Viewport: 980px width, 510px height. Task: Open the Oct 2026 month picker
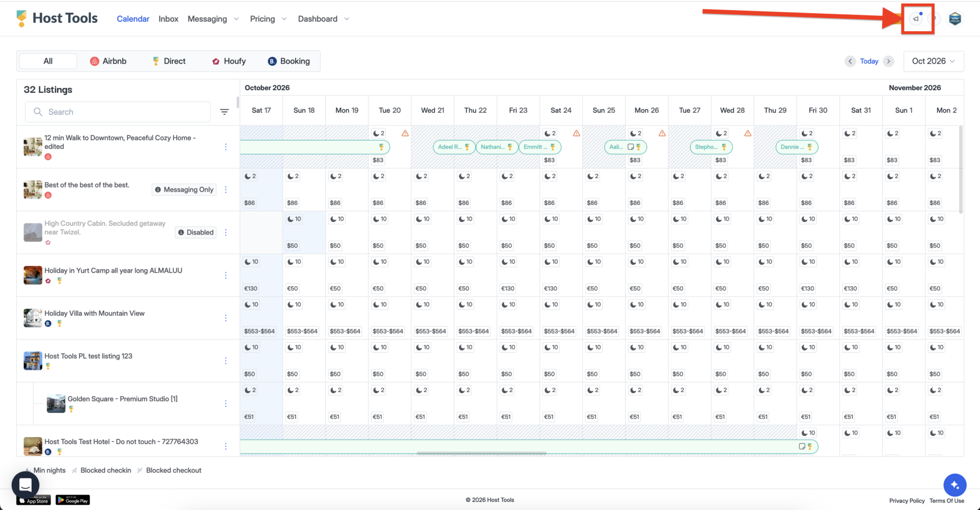[934, 61]
